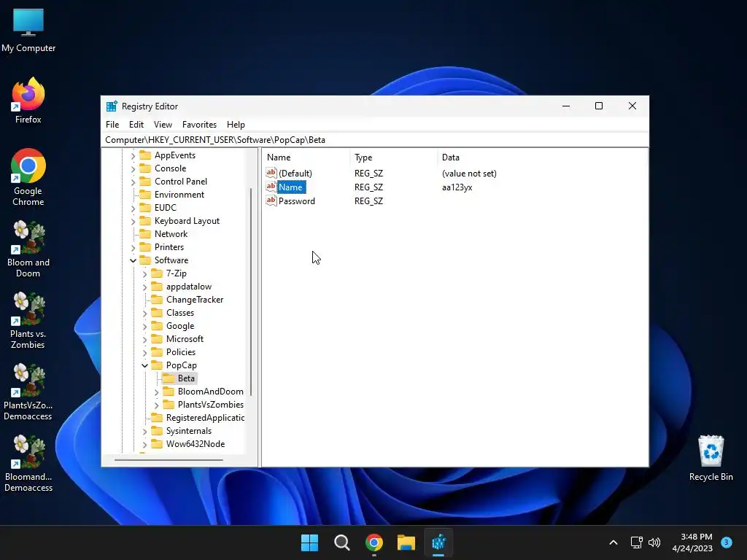The image size is (747, 560).
Task: Select the (Default) value entry
Action: (295, 174)
